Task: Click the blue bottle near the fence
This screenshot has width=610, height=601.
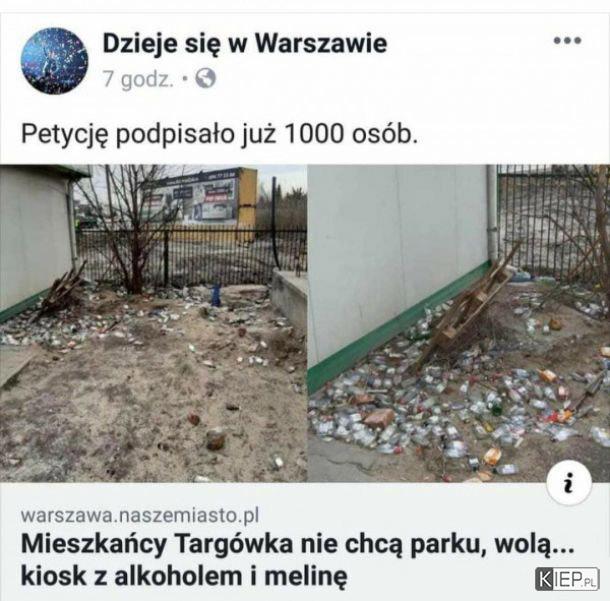Action: [216, 295]
